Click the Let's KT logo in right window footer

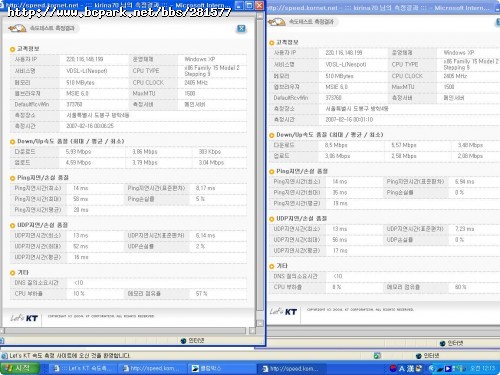click(283, 311)
